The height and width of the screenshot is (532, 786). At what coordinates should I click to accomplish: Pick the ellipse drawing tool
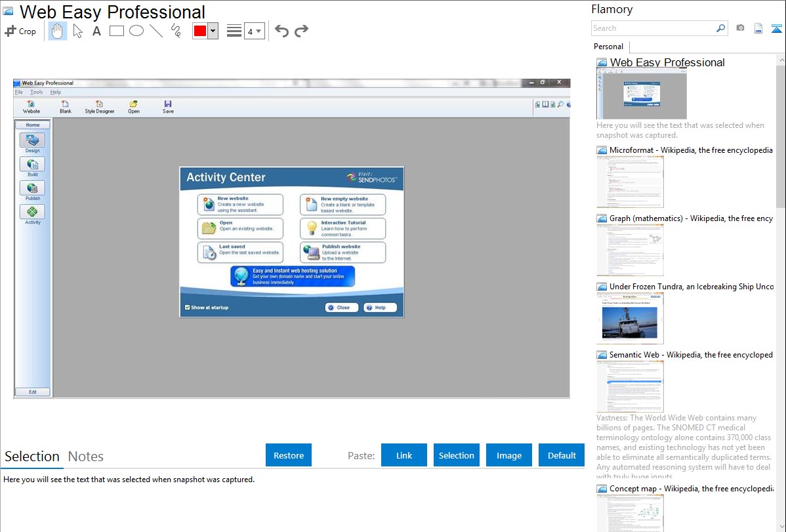tap(136, 31)
